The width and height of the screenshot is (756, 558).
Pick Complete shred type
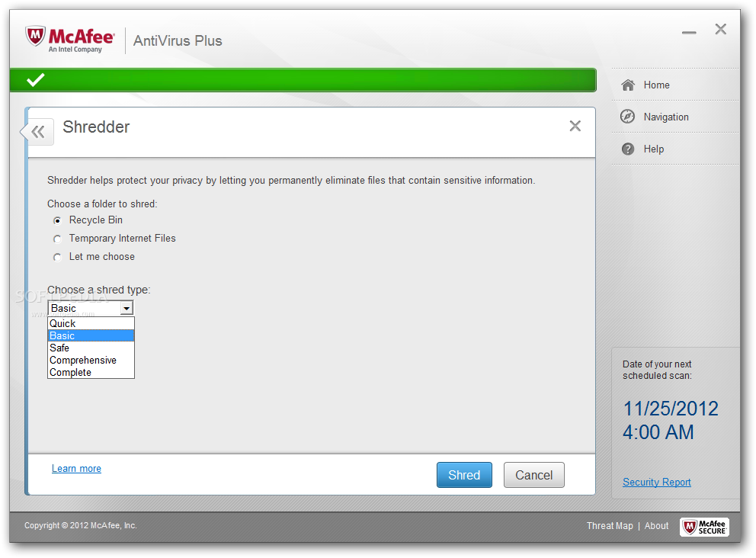[x=91, y=372]
